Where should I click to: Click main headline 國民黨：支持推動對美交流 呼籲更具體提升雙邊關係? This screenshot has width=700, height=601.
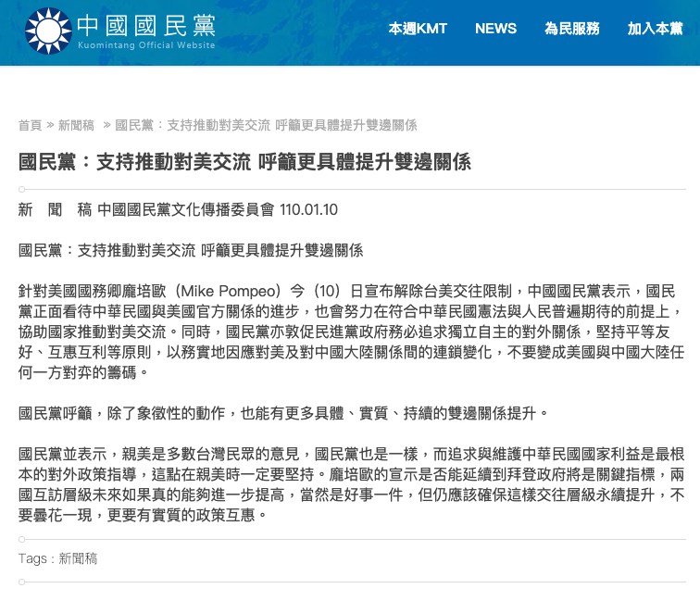pos(244,162)
